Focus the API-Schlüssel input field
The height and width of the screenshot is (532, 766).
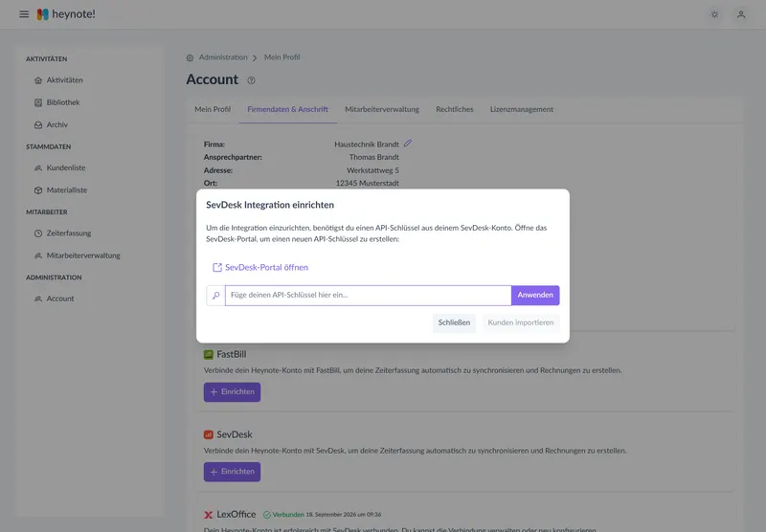[369, 296]
